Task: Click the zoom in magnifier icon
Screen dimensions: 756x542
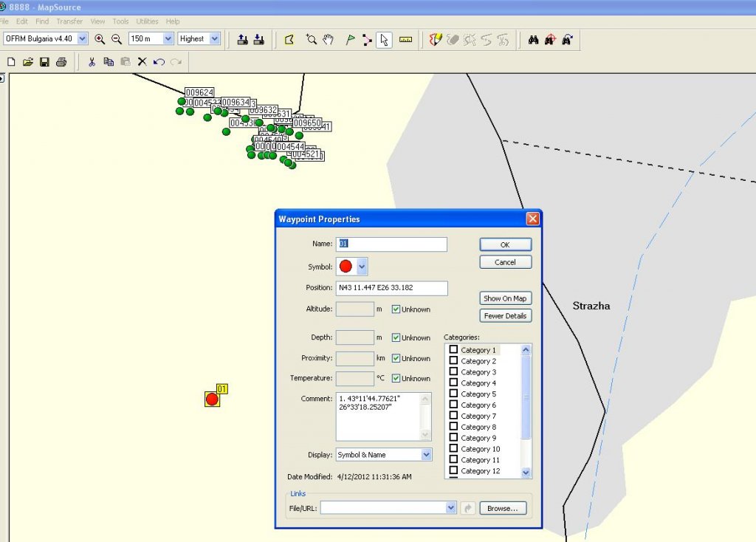Action: pyautogui.click(x=100, y=39)
